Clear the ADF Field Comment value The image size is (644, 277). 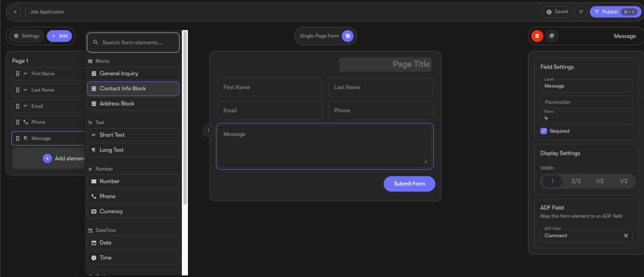626,236
